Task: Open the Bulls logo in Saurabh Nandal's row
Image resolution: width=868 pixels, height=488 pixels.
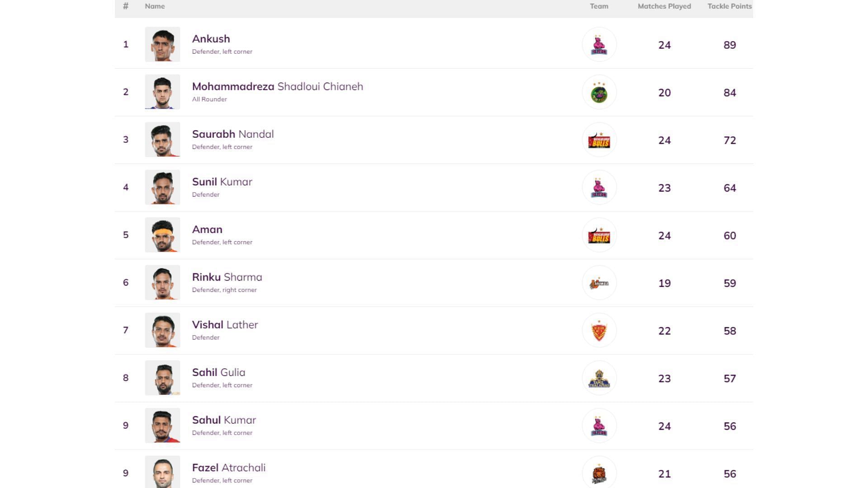Action: (x=599, y=140)
